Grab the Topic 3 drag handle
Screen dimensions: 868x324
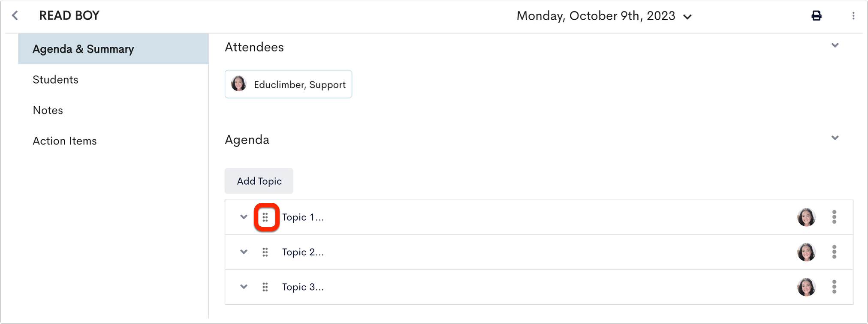[265, 287]
